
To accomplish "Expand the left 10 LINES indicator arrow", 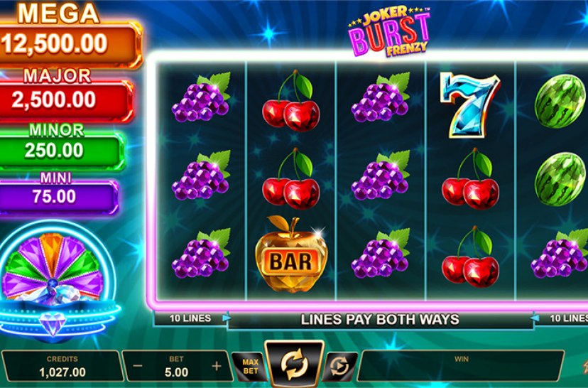I will point(226,318).
